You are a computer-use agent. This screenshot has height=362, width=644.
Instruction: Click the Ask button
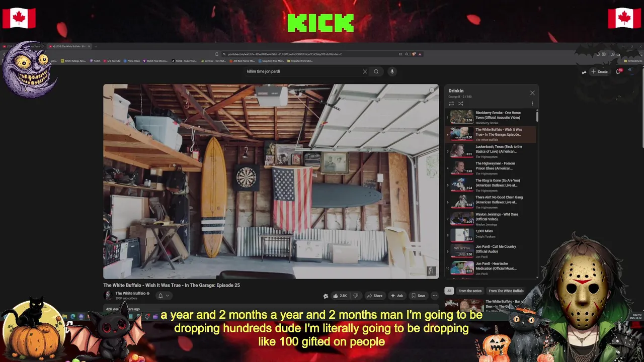click(397, 296)
